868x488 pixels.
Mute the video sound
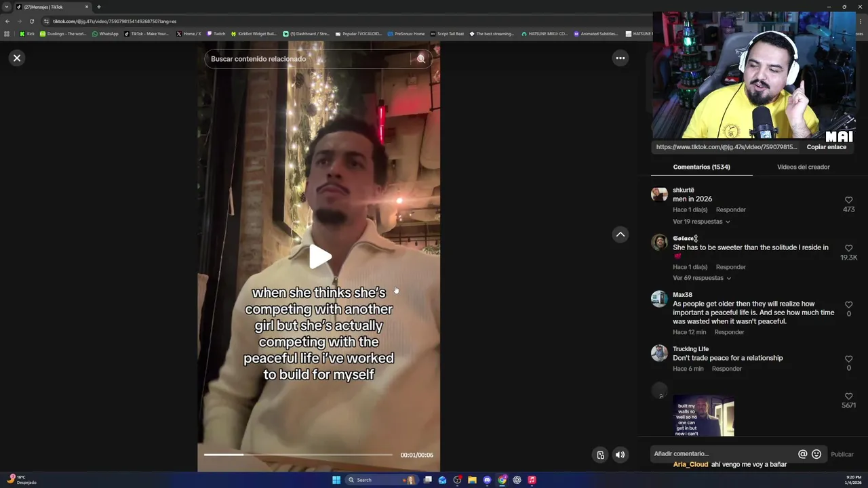pyautogui.click(x=620, y=455)
